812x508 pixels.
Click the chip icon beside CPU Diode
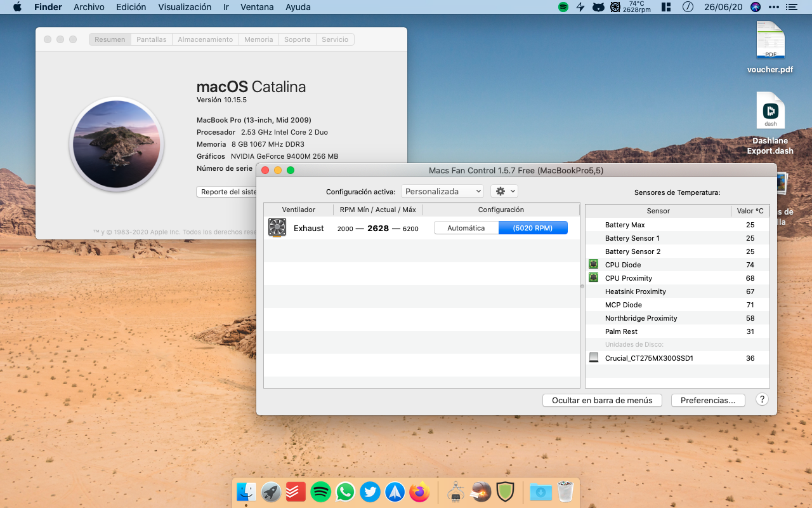(x=594, y=264)
